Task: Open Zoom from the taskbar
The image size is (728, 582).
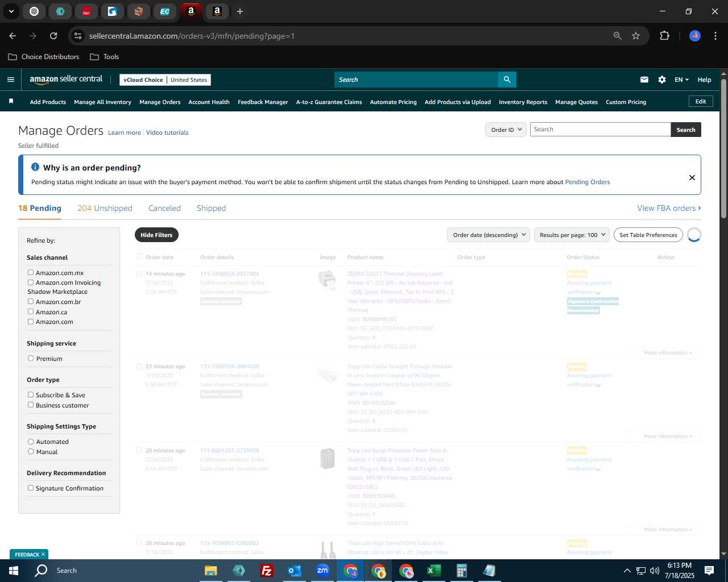Action: [x=322, y=571]
